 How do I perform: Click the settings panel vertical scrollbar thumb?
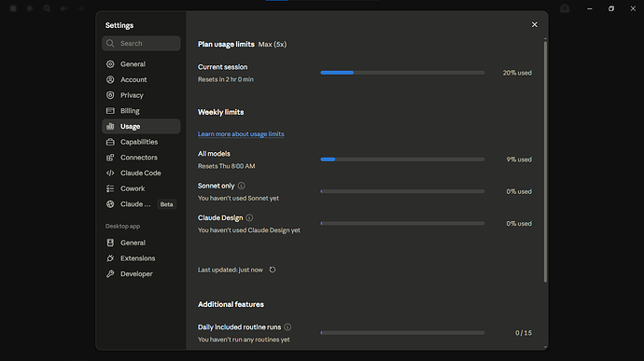[545, 161]
